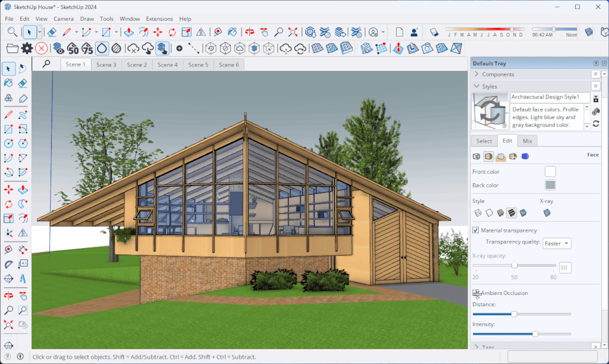Switch to the Scene 4 tab
The width and height of the screenshot is (609, 364).
[167, 64]
